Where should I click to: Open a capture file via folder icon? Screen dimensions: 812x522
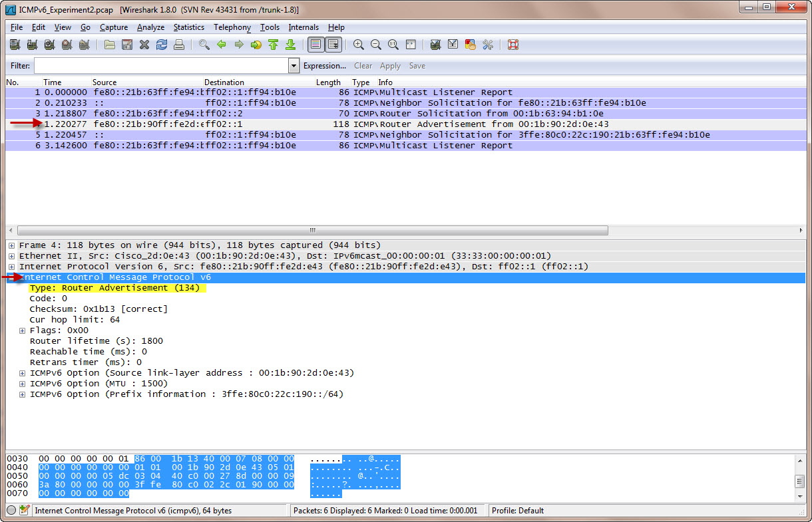click(x=110, y=45)
